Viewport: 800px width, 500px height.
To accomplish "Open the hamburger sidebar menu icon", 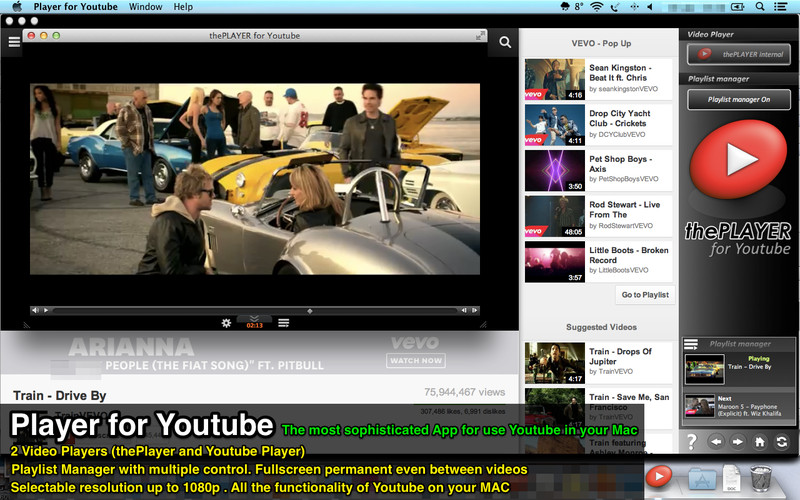I will coord(14,42).
